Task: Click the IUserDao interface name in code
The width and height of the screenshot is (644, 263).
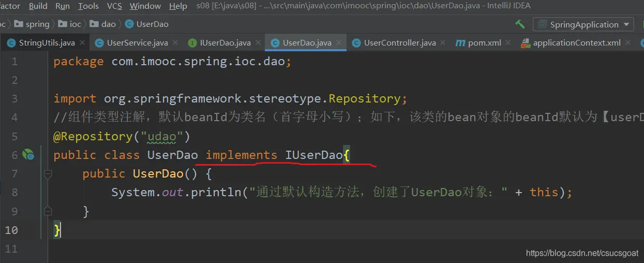Action: [314, 155]
